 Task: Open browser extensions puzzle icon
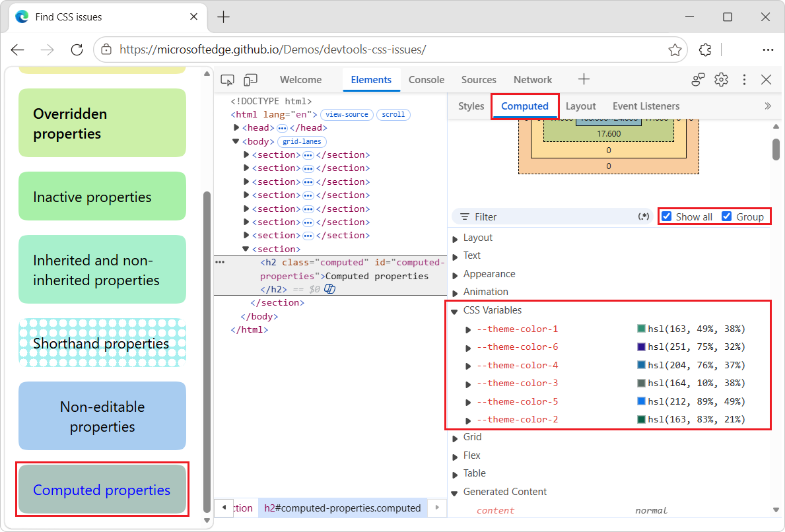[705, 50]
